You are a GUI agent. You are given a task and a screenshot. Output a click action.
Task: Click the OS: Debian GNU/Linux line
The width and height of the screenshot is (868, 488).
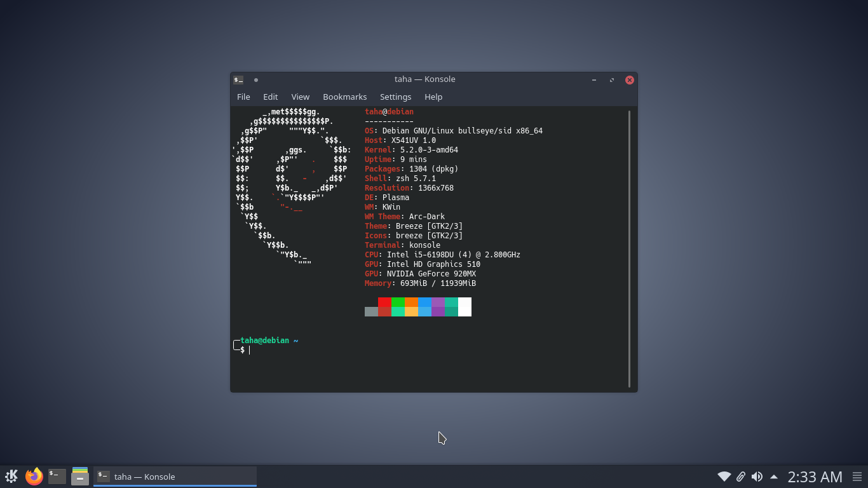pos(454,131)
